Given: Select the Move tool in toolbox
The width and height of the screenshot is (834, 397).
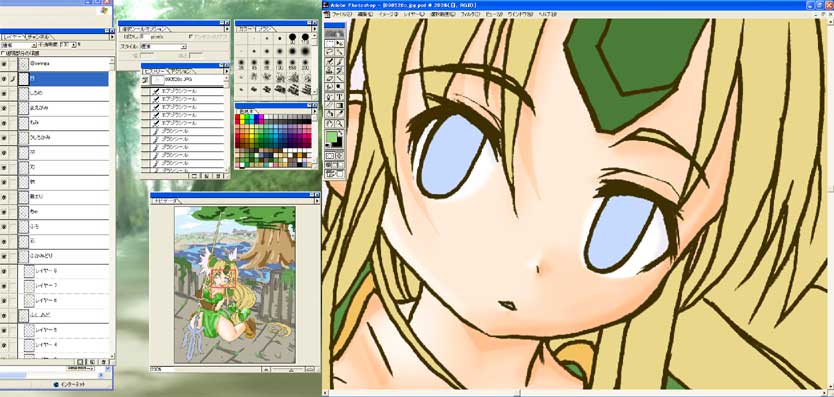Looking at the screenshot, I should coord(339,43).
